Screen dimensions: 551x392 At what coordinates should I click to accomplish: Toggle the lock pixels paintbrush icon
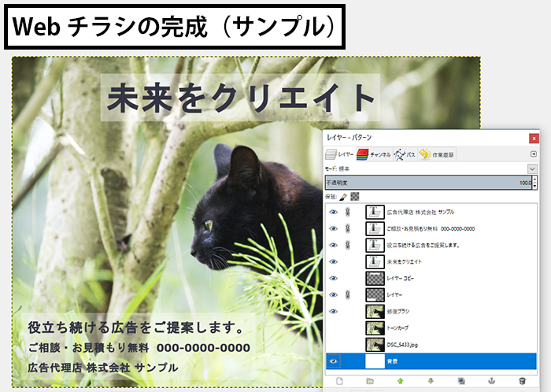point(343,197)
